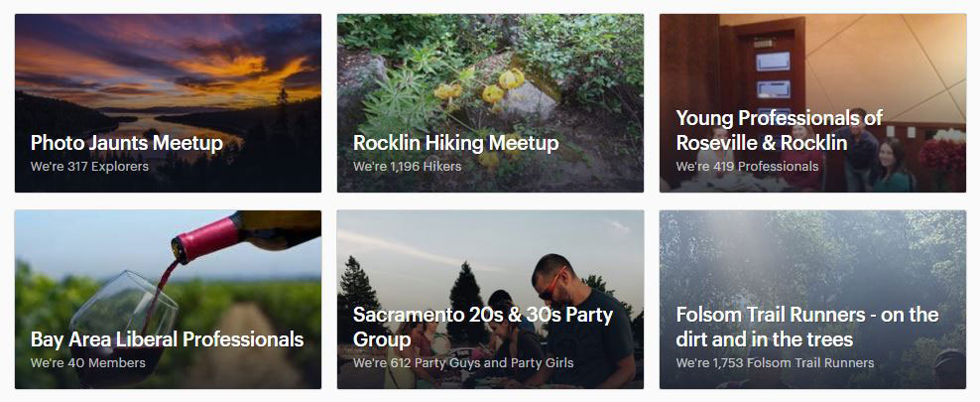Click the "We're 1,196 Hikers" member count

(x=407, y=167)
